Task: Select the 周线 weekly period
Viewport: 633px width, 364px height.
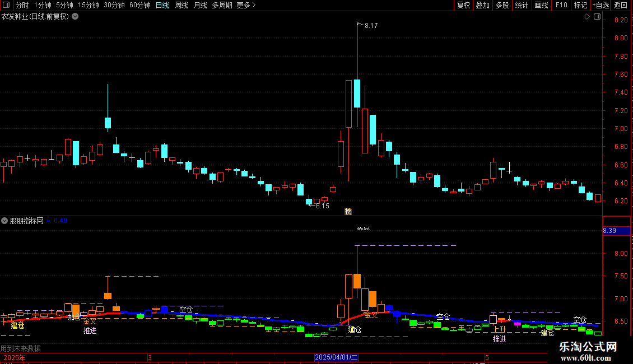Action: 181,5
